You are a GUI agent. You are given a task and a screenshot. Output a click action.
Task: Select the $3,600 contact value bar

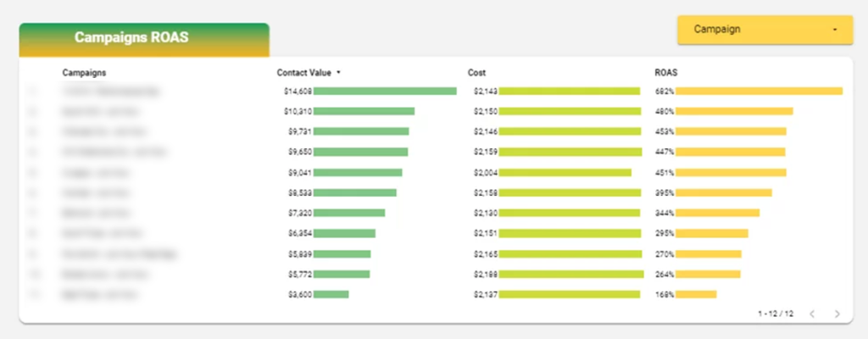click(x=331, y=294)
